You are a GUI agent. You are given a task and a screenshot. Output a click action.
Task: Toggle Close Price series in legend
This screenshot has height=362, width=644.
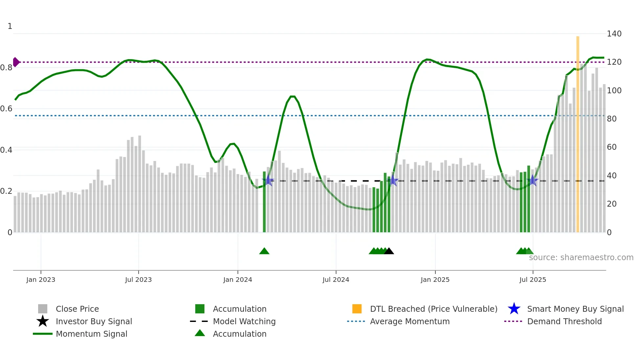pyautogui.click(x=77, y=309)
